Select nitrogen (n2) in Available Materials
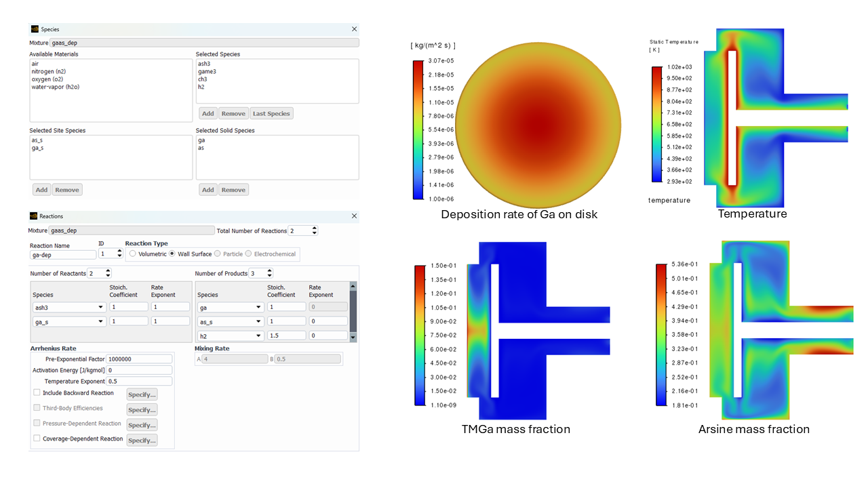The height and width of the screenshot is (488, 868). pyautogui.click(x=48, y=71)
